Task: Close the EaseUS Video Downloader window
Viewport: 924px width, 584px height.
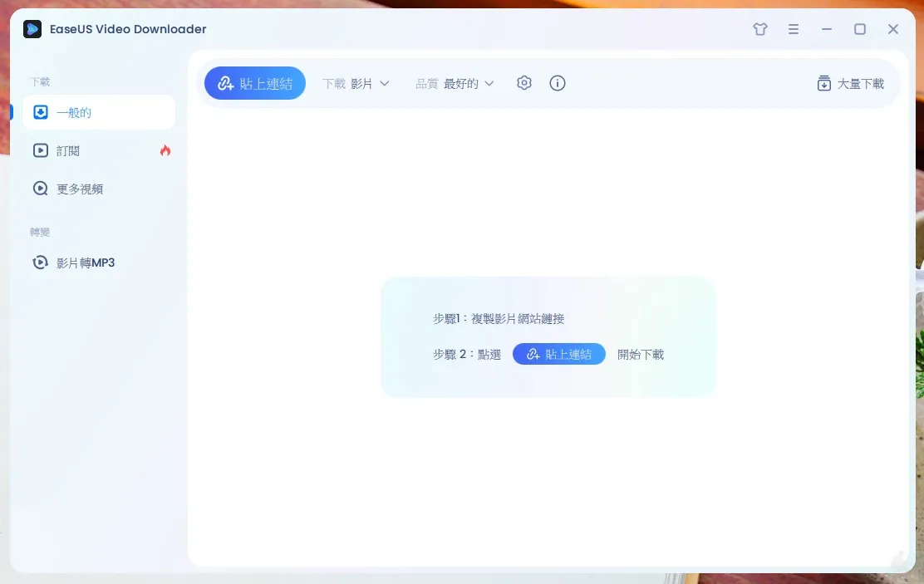Action: pos(893,29)
